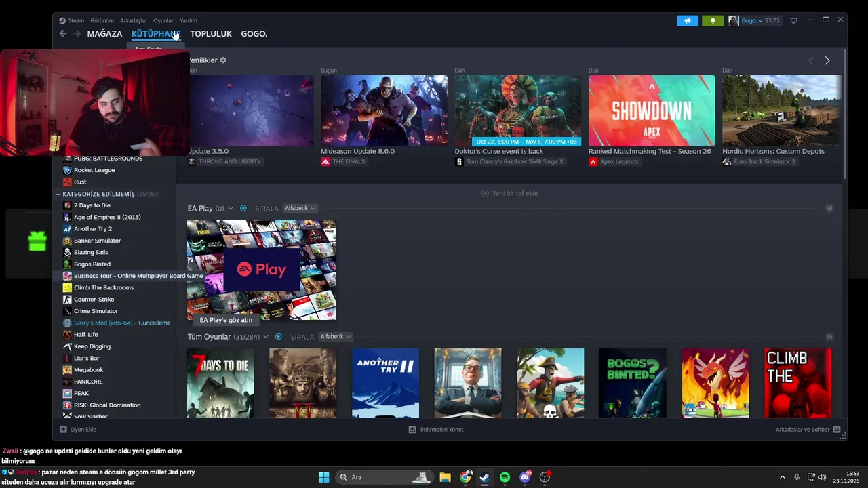The width and height of the screenshot is (868, 488).
Task: Click the İndirmeleri Yönet label
Action: point(442,430)
